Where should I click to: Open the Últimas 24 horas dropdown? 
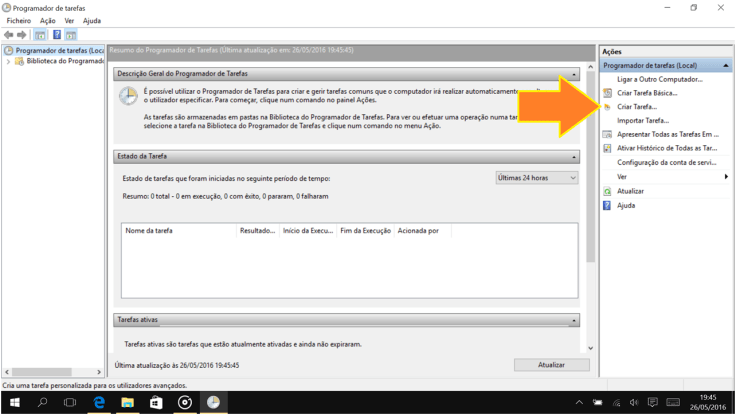click(x=537, y=178)
